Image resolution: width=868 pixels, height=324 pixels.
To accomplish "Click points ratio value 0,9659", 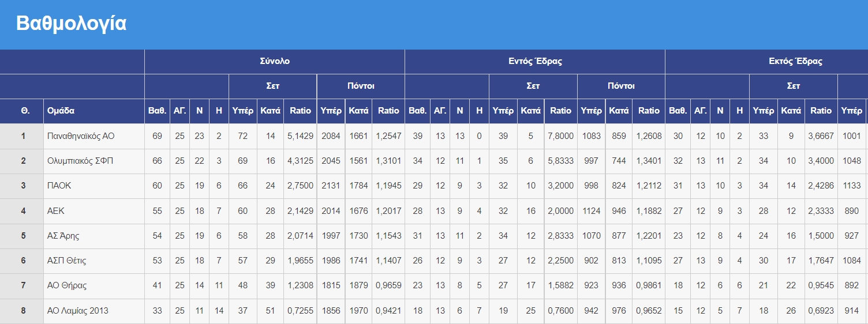I will tap(388, 285).
